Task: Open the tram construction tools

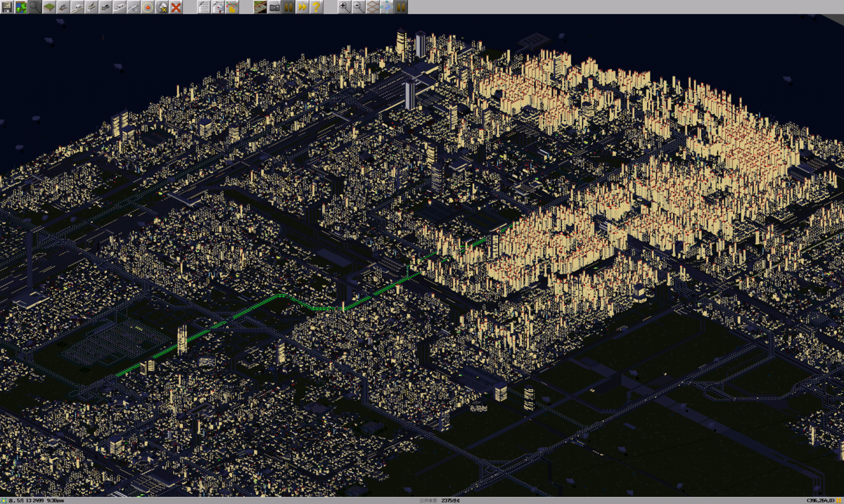Action: coord(91,7)
